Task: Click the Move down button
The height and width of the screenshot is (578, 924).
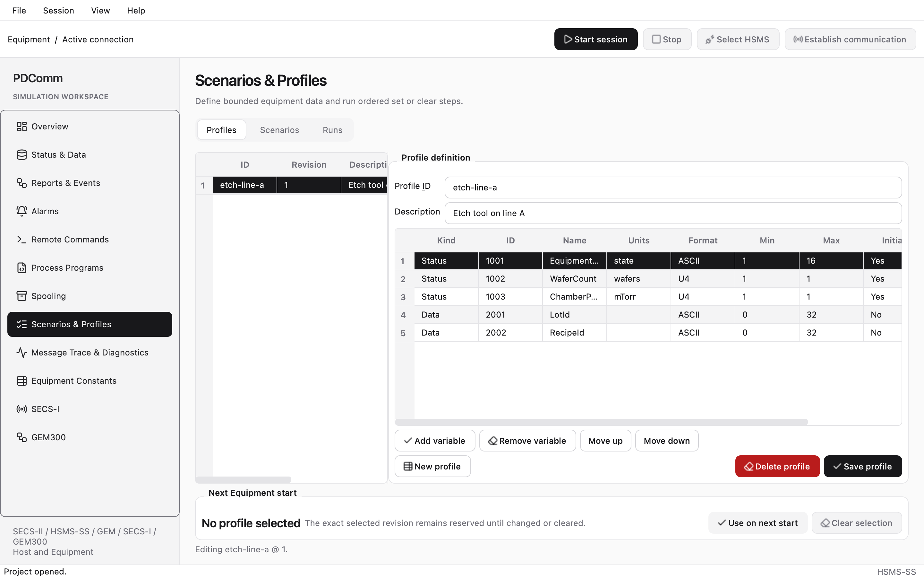Action: (x=667, y=441)
